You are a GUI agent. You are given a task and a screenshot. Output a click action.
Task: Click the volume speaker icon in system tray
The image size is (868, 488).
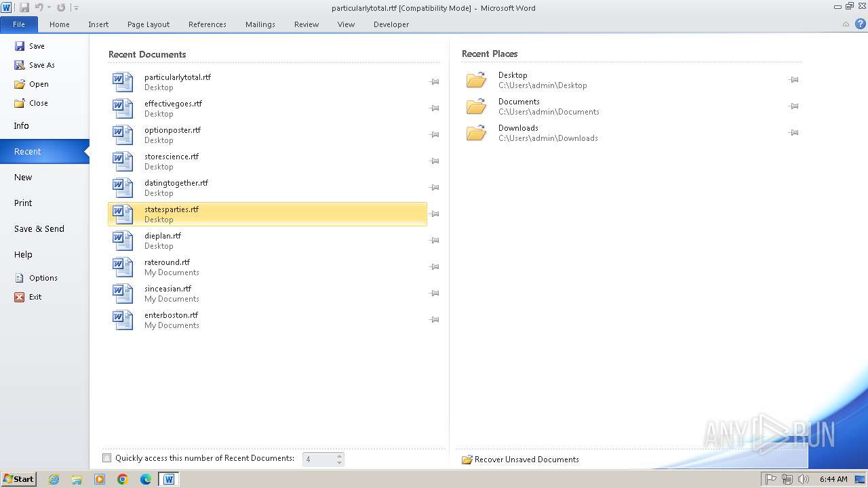[804, 479]
